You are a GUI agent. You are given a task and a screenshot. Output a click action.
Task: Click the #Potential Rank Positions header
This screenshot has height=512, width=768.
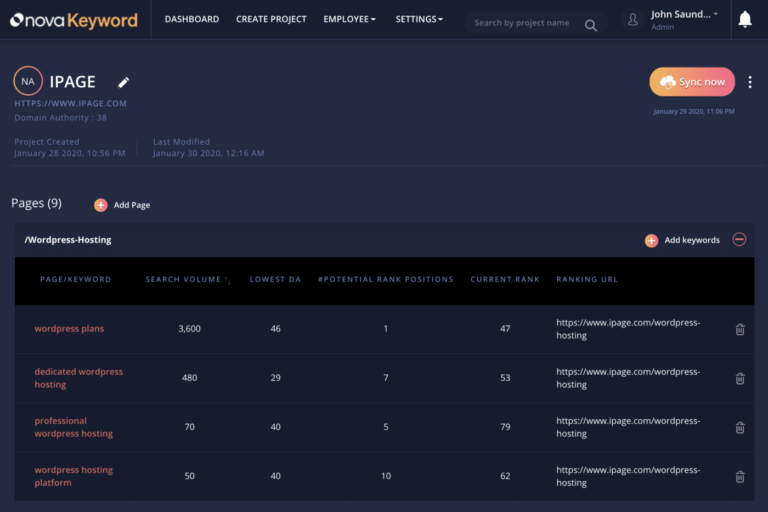point(385,279)
